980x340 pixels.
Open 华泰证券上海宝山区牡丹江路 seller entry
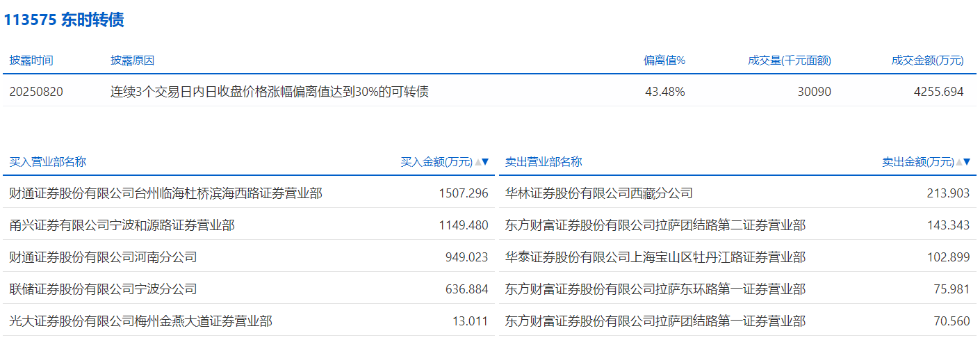click(655, 257)
